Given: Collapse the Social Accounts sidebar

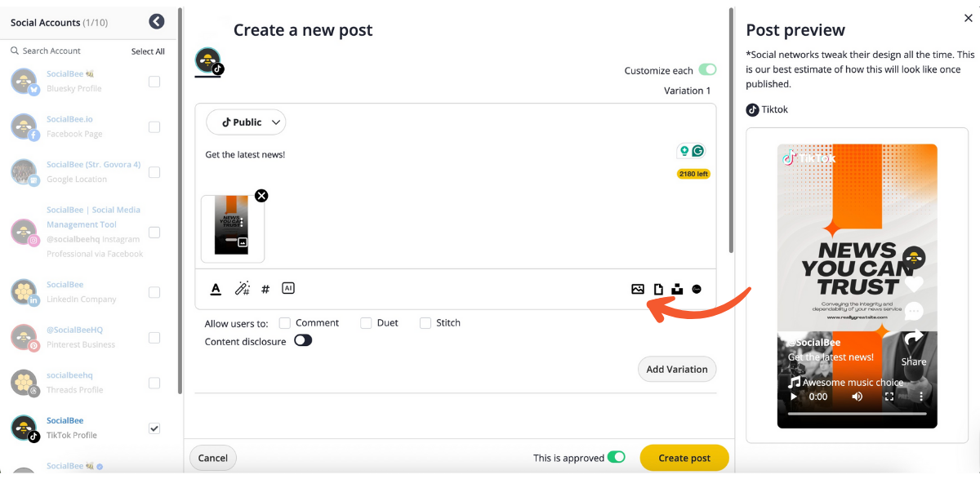Looking at the screenshot, I should click(157, 22).
